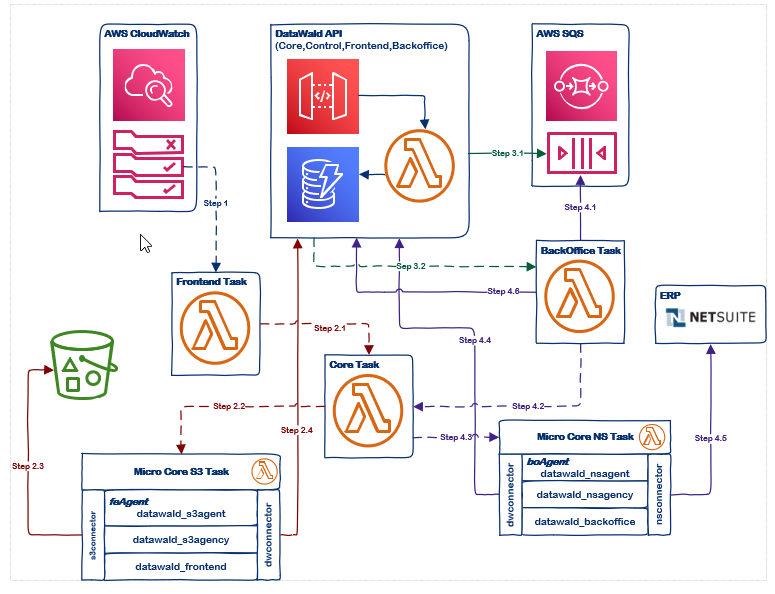The width and height of the screenshot is (775, 594).
Task: Click dwconnector label in Micro Core S3 Task
Action: point(268,535)
